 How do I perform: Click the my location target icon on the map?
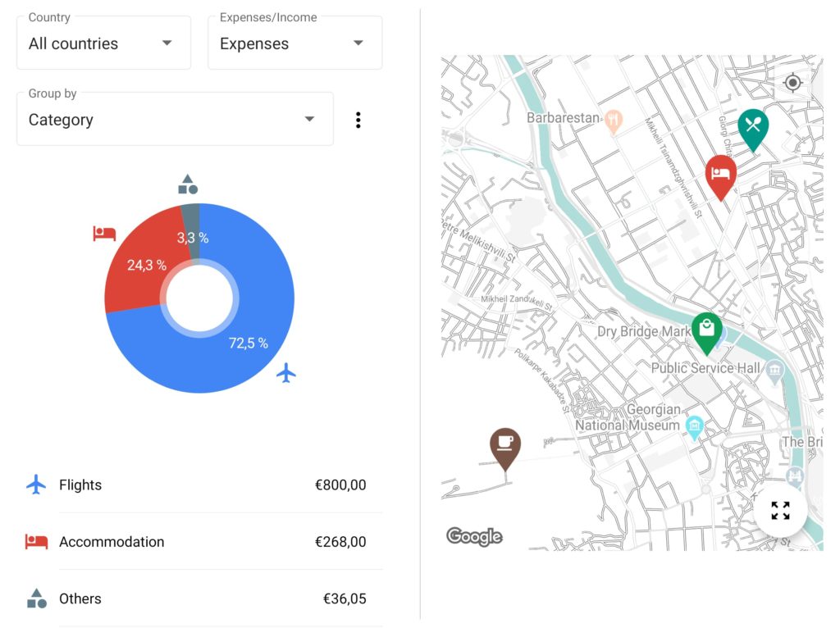[x=792, y=83]
